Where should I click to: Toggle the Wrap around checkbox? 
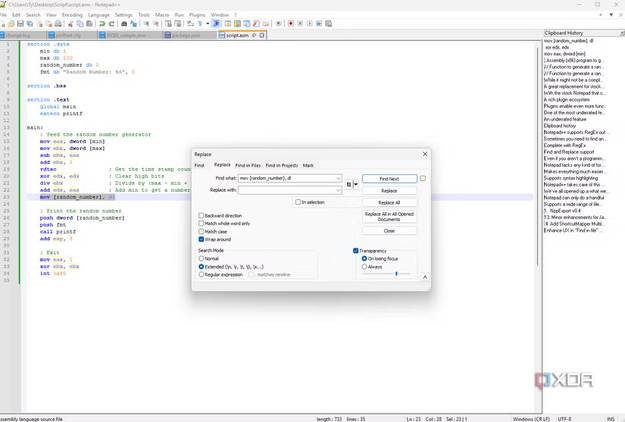(x=201, y=239)
